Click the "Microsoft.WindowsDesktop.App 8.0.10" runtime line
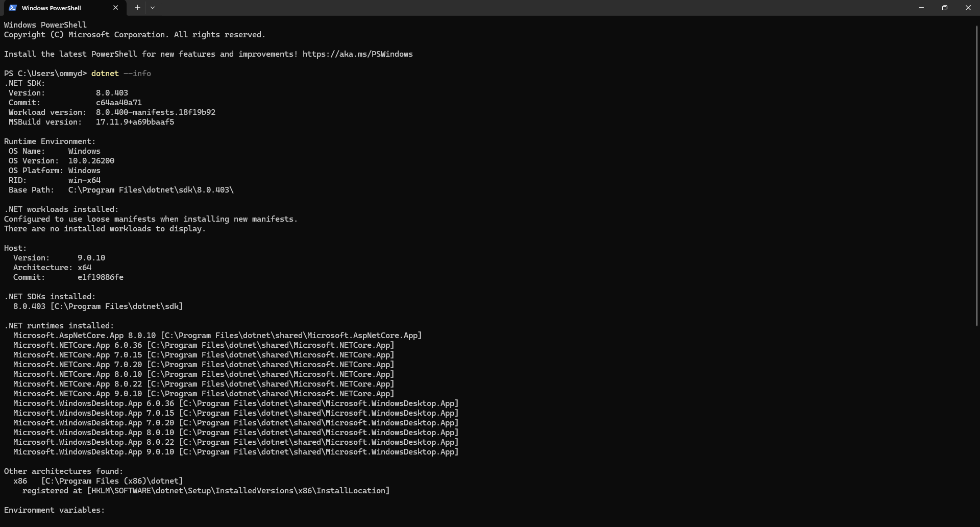Viewport: 980px width, 527px height. click(x=236, y=433)
